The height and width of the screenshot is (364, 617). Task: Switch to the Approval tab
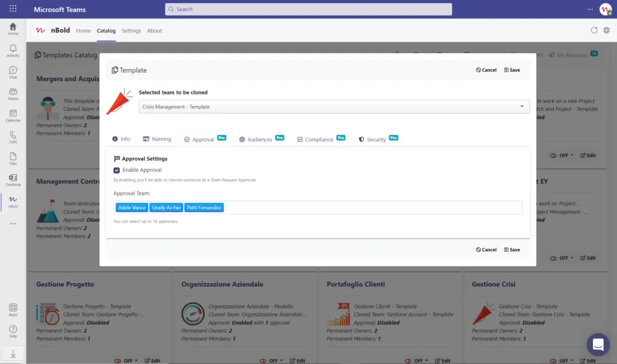click(x=205, y=139)
